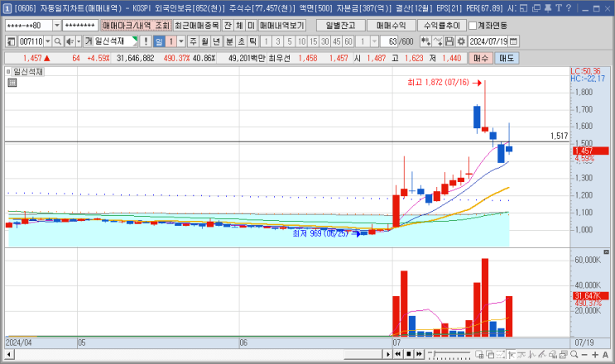Click the candle count 63 input field
This screenshot has width=615, height=364.
(x=390, y=41)
